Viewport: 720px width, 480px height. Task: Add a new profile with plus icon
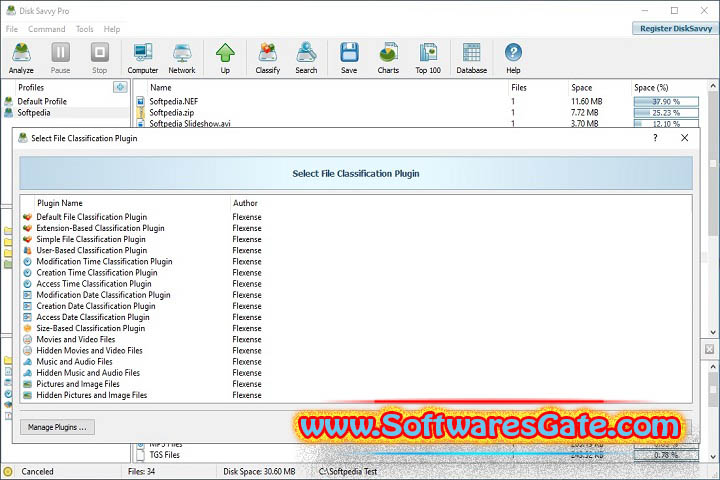tap(120, 87)
